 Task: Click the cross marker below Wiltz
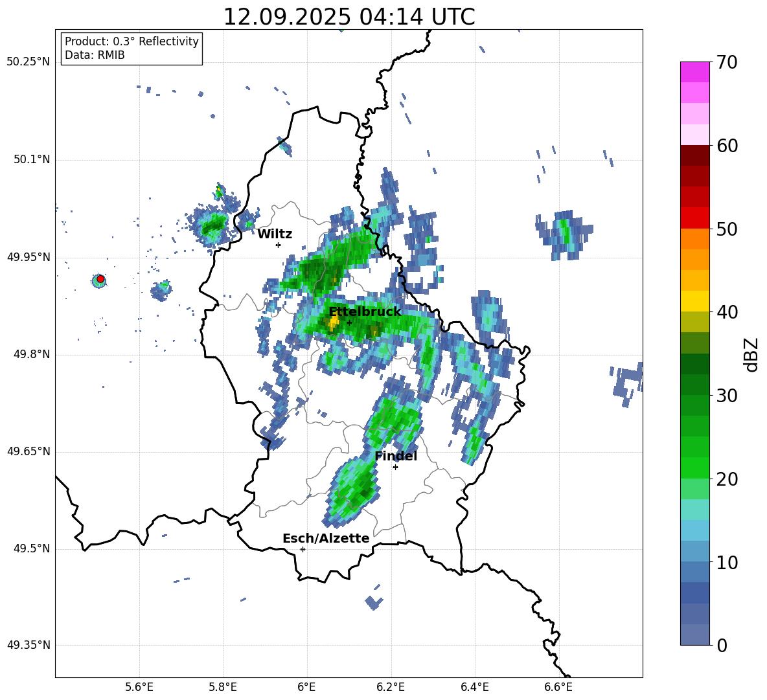[279, 245]
